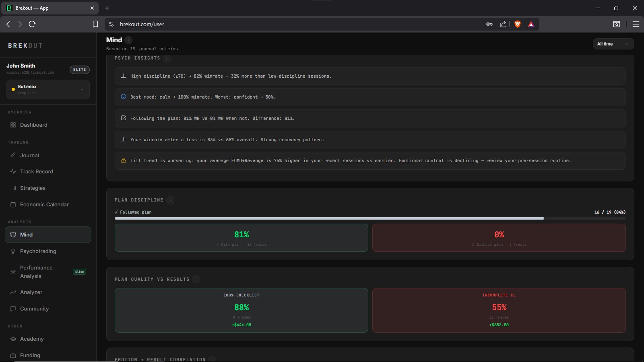644x362 pixels.
Task: Click the 'winrate after a loss' insight row
Action: (370, 140)
